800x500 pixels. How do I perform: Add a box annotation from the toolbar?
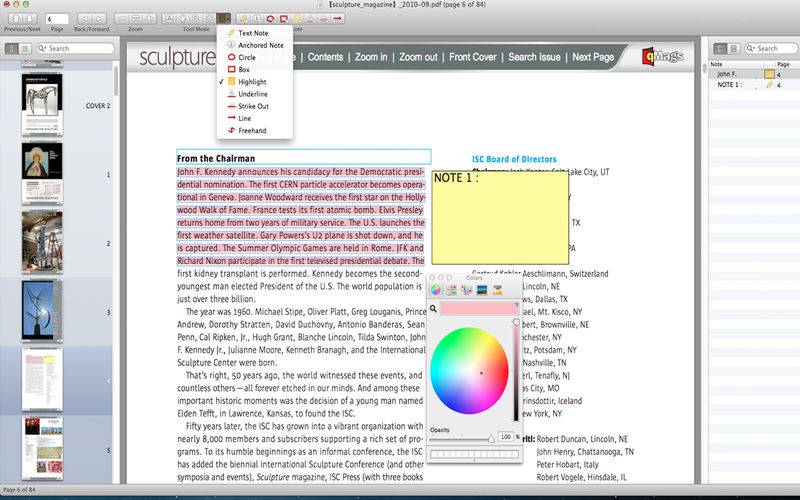coord(284,19)
